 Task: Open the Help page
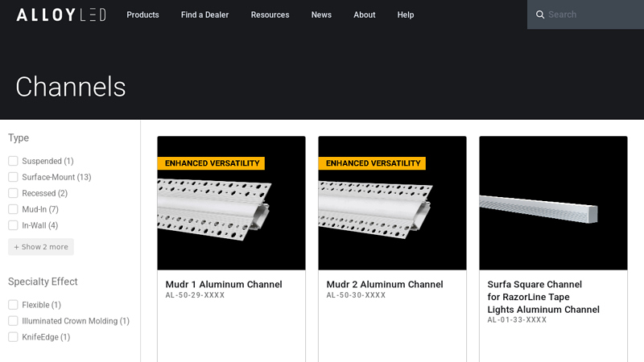(x=406, y=14)
